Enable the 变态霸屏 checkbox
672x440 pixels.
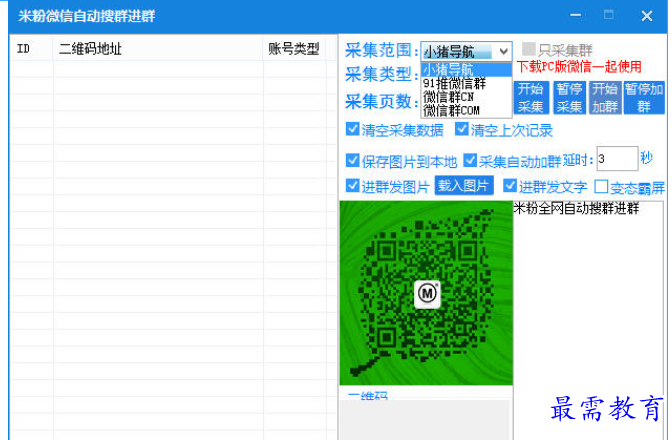601,186
